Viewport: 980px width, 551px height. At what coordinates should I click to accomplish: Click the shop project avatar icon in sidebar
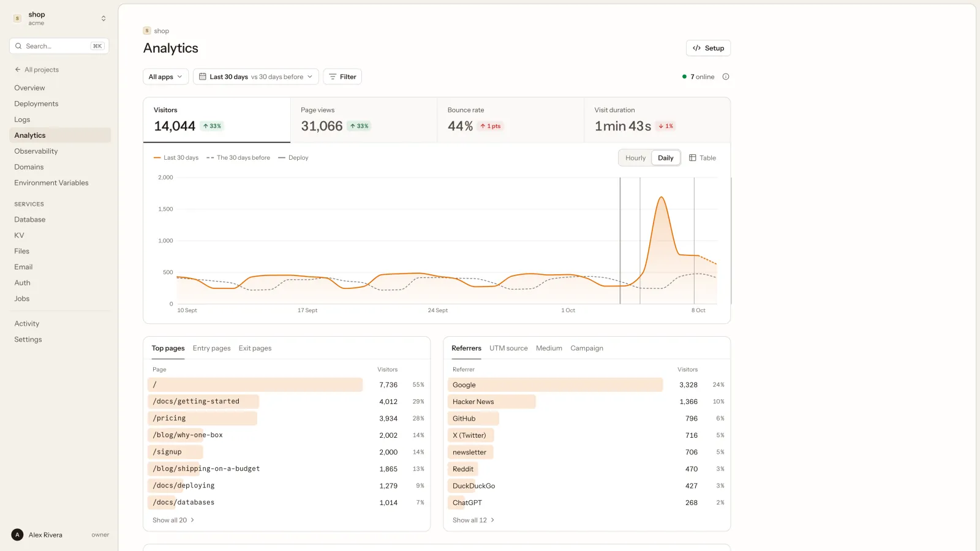click(17, 18)
